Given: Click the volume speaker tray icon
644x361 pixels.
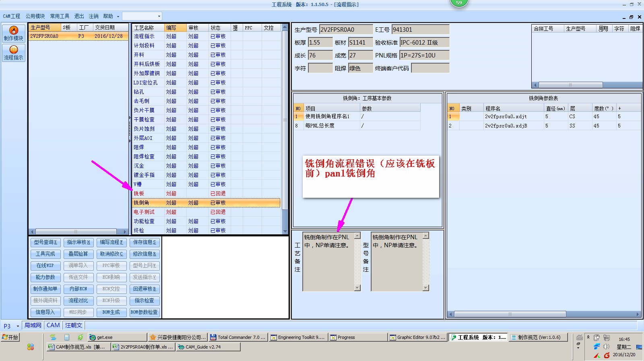Looking at the screenshot, I should (x=606, y=347).
